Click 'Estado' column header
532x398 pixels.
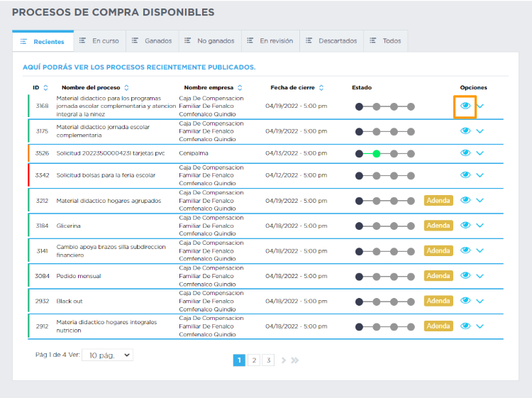pos(362,87)
